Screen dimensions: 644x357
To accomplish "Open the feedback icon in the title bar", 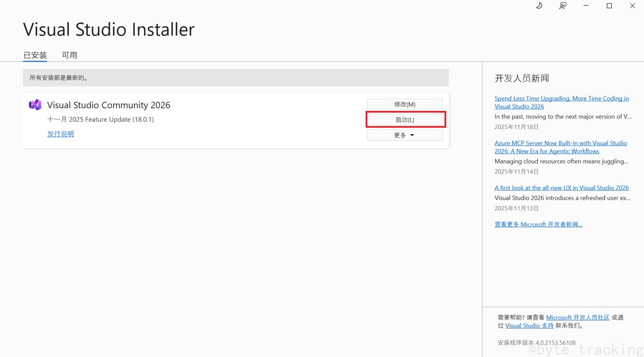I will click(x=562, y=6).
